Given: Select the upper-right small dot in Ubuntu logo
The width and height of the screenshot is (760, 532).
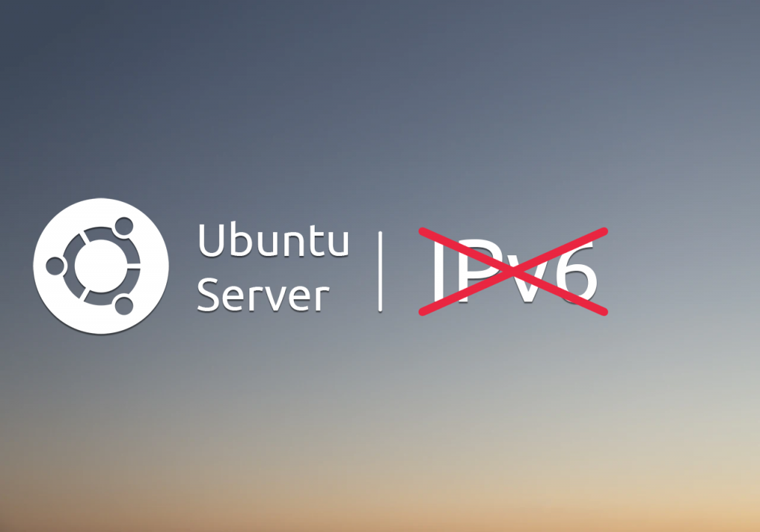Looking at the screenshot, I should [x=124, y=226].
